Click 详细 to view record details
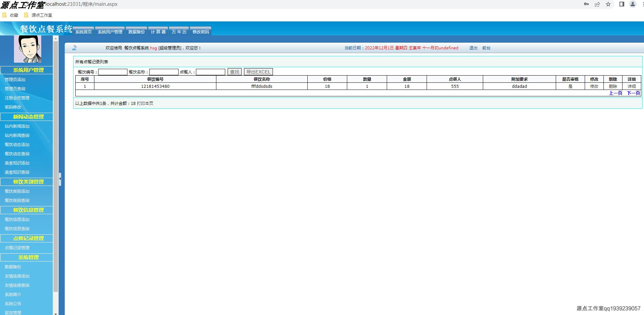This screenshot has height=315, width=644. click(631, 86)
